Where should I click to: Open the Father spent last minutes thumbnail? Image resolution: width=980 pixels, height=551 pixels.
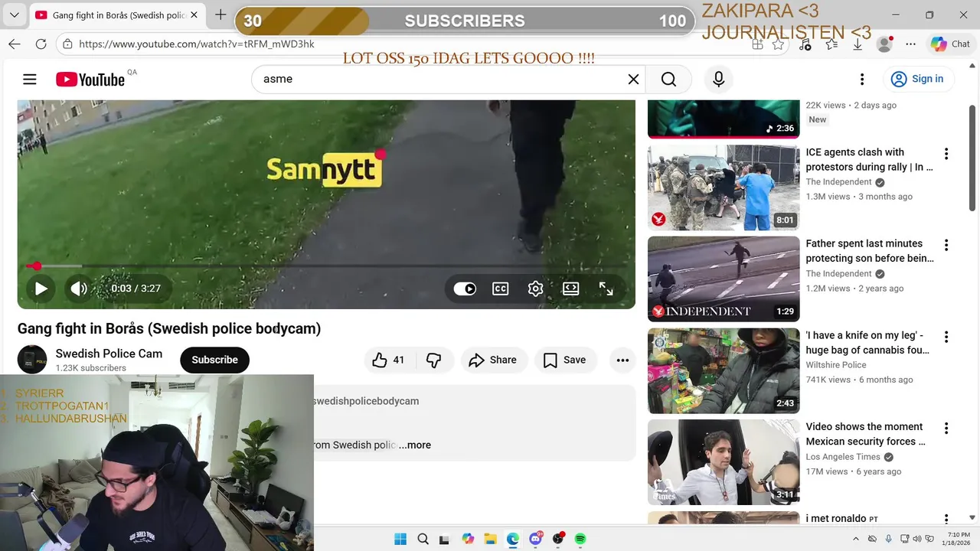[x=724, y=279]
